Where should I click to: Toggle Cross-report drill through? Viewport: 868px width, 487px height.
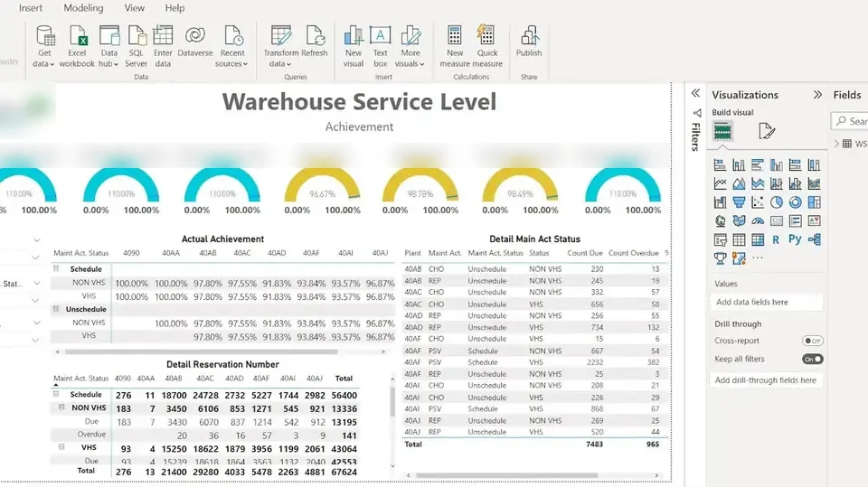813,341
